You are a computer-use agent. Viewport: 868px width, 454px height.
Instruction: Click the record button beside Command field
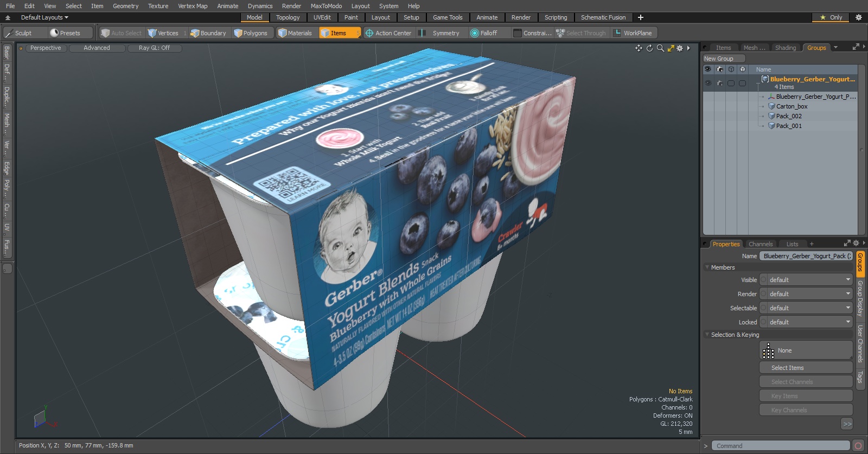tap(858, 446)
